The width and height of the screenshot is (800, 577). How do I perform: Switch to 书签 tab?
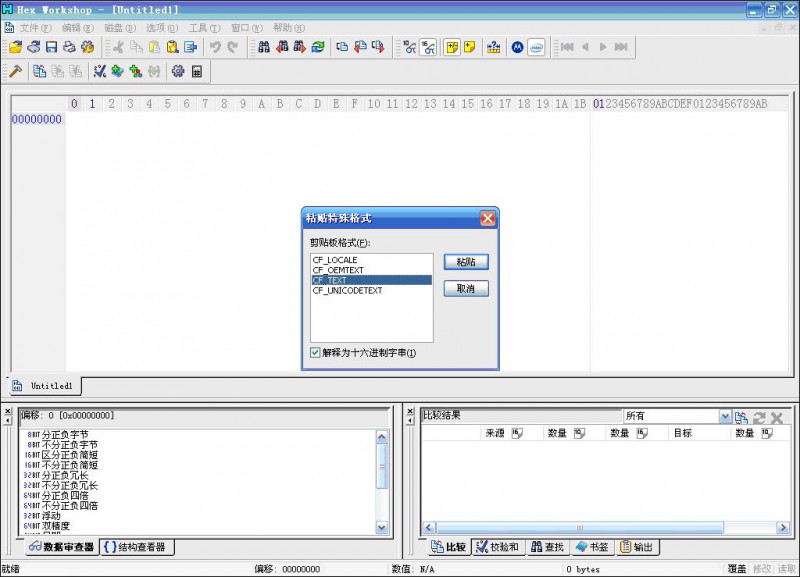tap(592, 547)
